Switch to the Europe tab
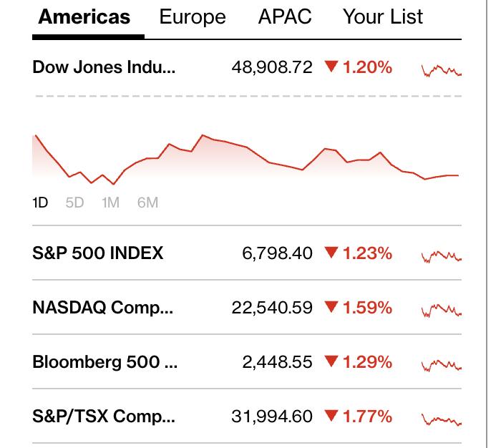This screenshot has height=448, width=501. pyautogui.click(x=193, y=17)
